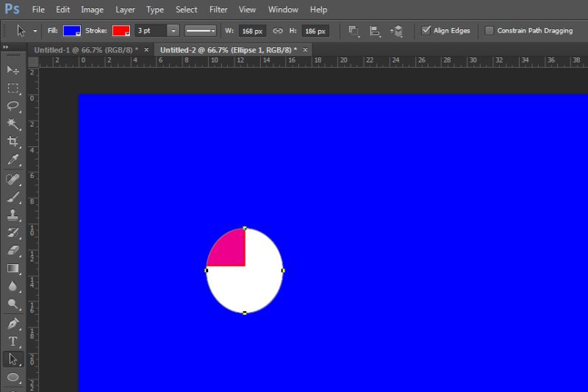This screenshot has width=588, height=392.
Task: Open the File menu
Action: pyautogui.click(x=38, y=10)
